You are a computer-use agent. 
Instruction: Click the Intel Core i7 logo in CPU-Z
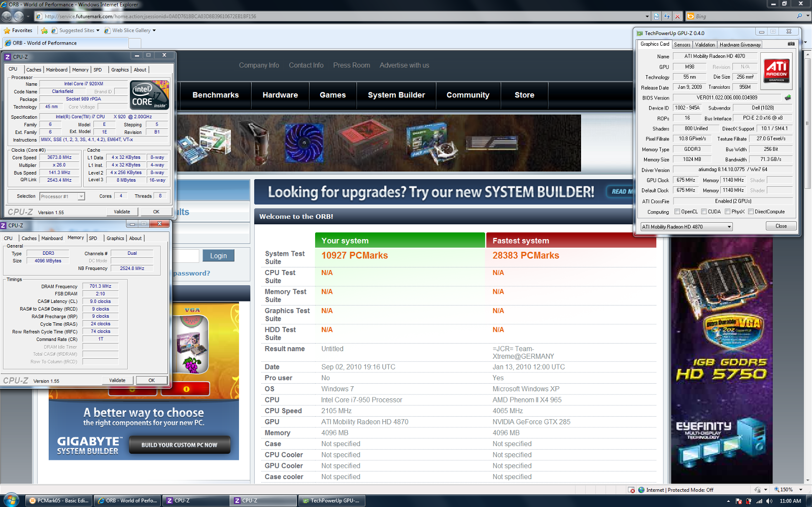tap(149, 94)
